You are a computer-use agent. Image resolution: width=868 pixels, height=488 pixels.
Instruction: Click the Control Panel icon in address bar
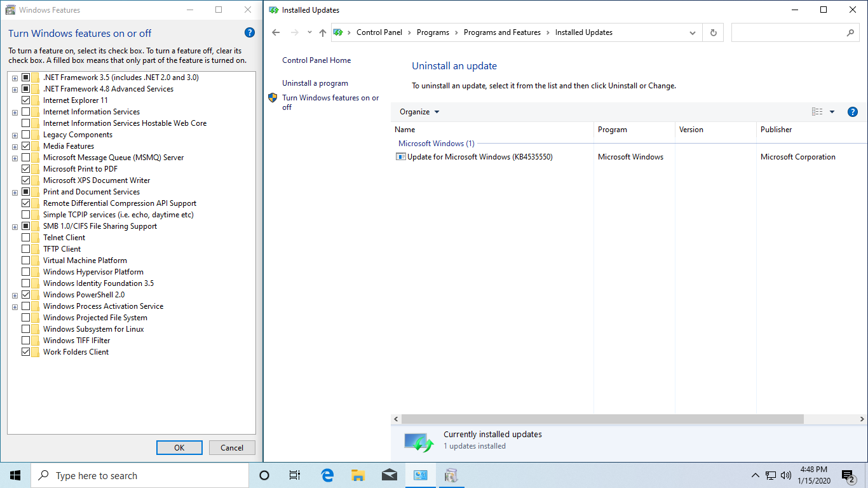(x=338, y=32)
